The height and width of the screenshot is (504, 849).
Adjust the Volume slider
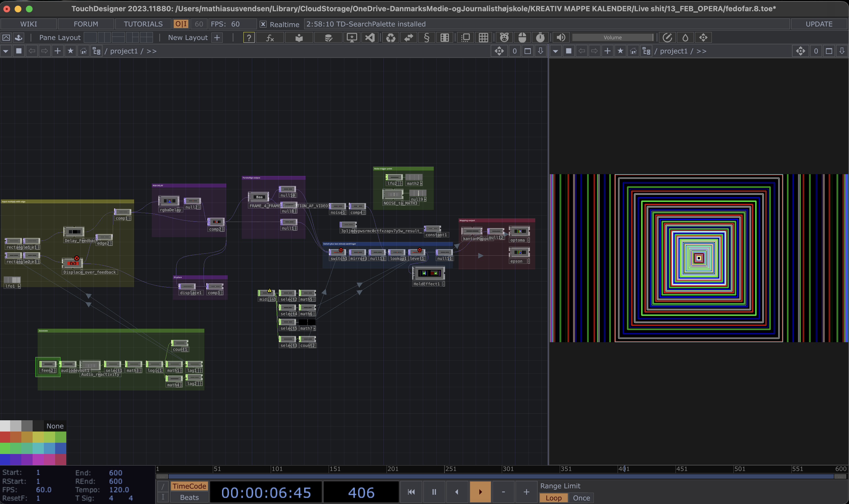point(613,37)
